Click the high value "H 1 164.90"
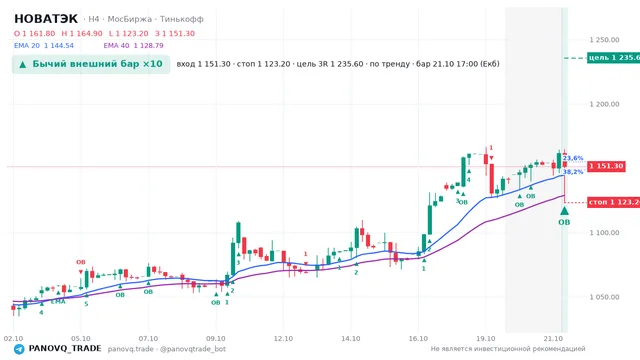Image resolution: width=640 pixels, height=360 pixels. pos(82,33)
